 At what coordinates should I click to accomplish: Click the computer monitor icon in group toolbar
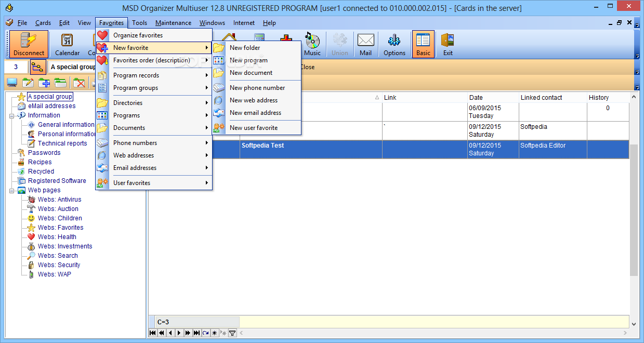(12, 83)
